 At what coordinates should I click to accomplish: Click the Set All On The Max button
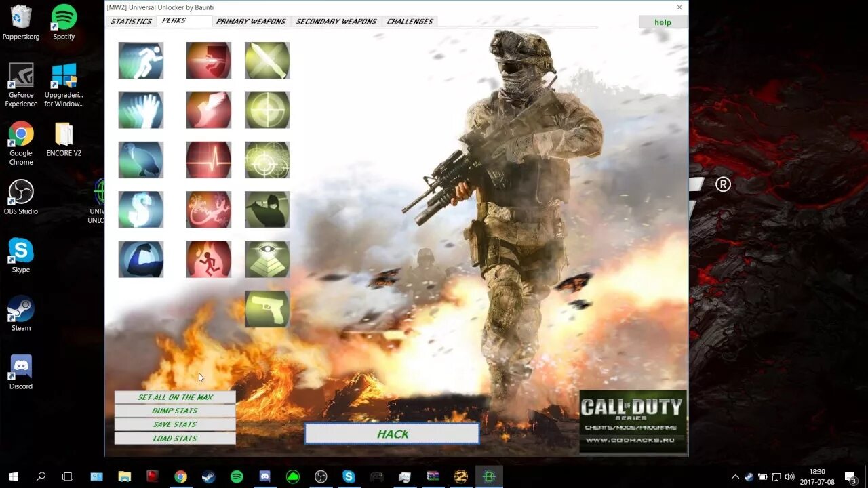[x=175, y=397]
